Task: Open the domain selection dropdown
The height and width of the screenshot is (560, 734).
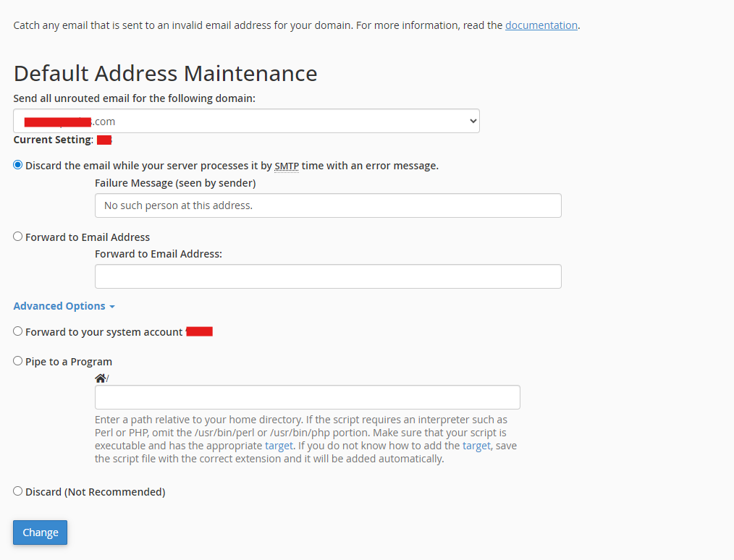Action: 246,121
